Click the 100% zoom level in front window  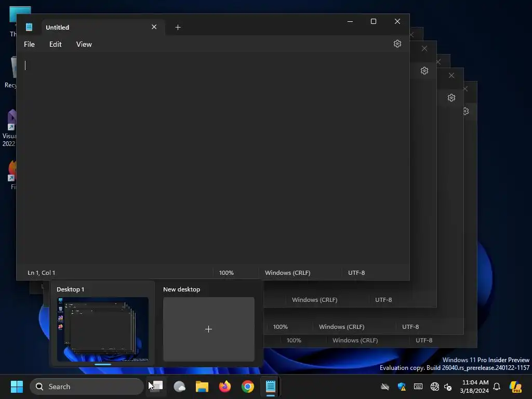(x=227, y=273)
